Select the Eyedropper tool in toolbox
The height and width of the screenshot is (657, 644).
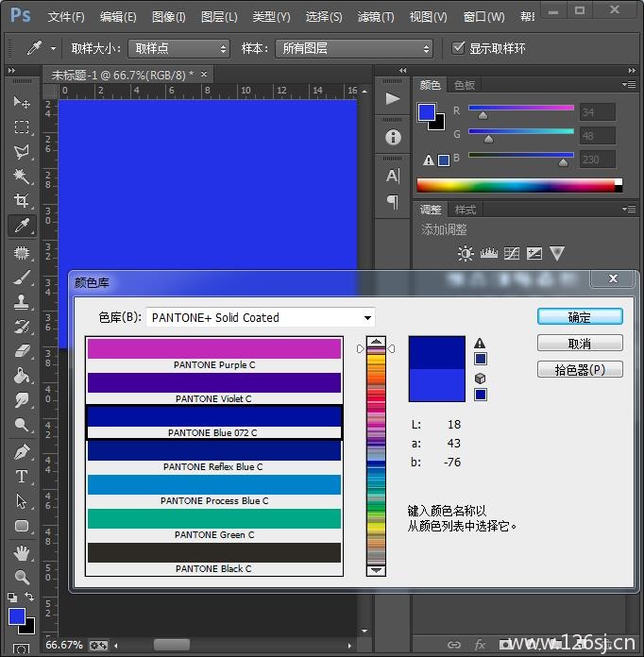tap(22, 226)
